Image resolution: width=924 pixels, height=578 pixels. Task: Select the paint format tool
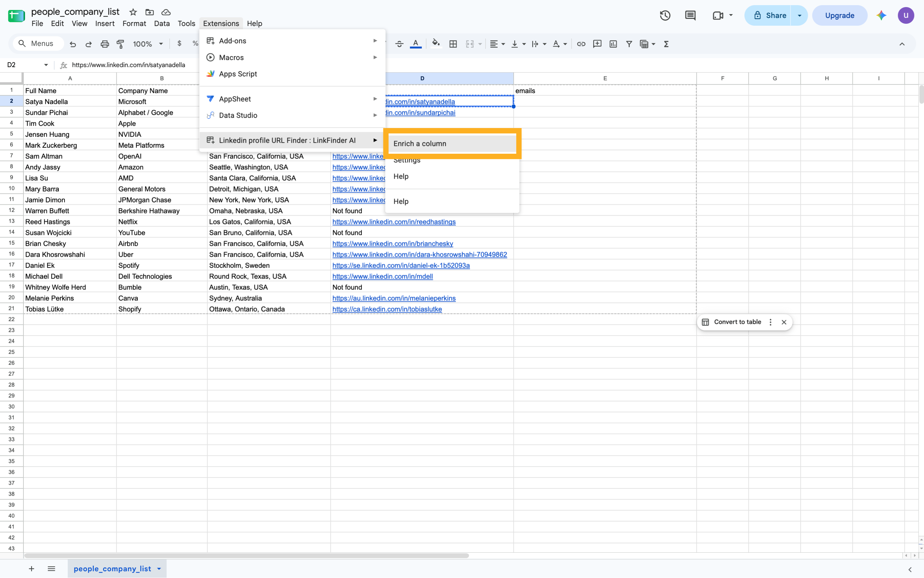[120, 44]
